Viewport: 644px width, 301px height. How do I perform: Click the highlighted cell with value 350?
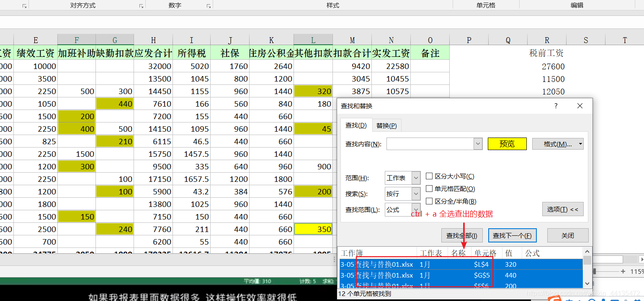[313, 229]
